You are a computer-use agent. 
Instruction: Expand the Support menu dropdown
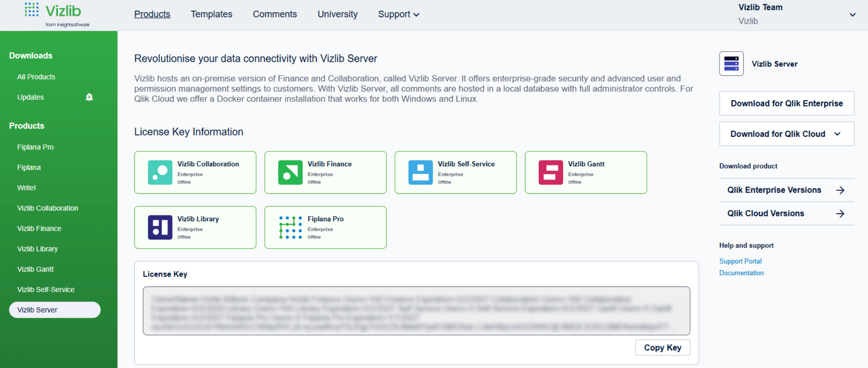pyautogui.click(x=399, y=14)
